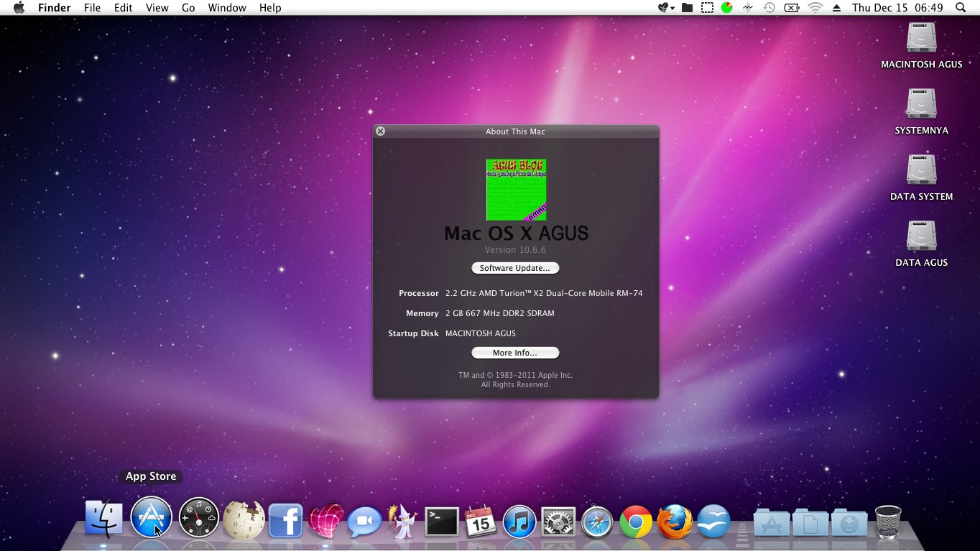Open Google Chrome from the Dock
Image resolution: width=980 pixels, height=551 pixels.
[636, 522]
